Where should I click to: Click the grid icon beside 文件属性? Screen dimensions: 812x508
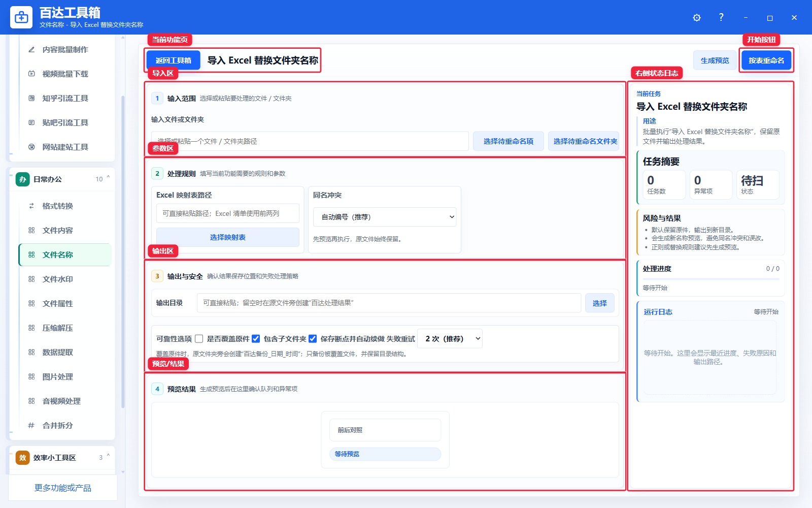click(31, 304)
